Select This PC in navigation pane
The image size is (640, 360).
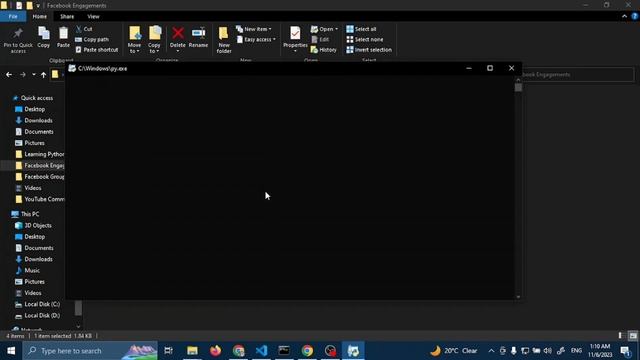pyautogui.click(x=25, y=214)
